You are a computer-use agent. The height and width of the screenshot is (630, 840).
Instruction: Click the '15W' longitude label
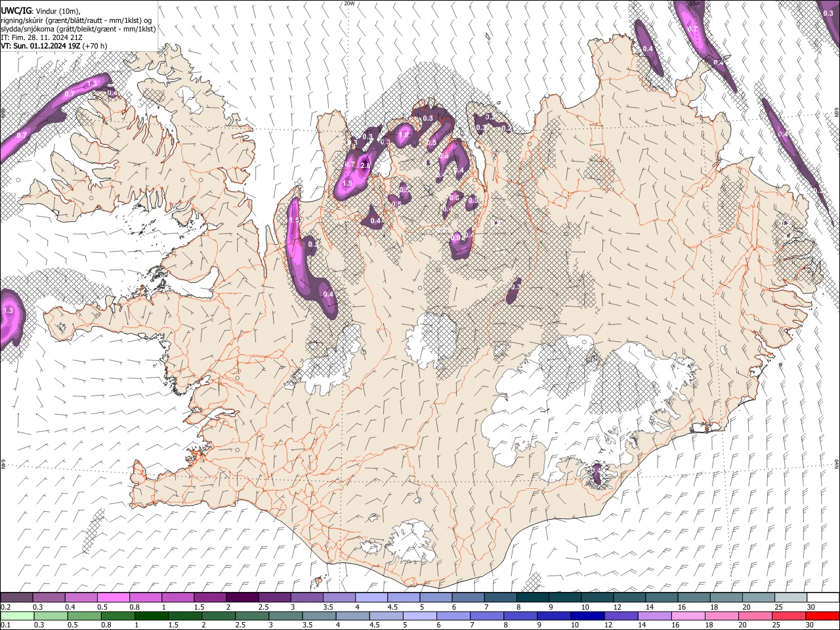click(x=696, y=3)
